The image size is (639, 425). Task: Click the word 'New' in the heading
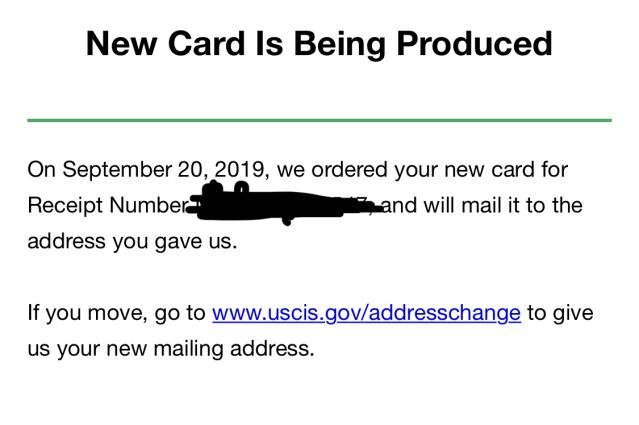point(121,44)
